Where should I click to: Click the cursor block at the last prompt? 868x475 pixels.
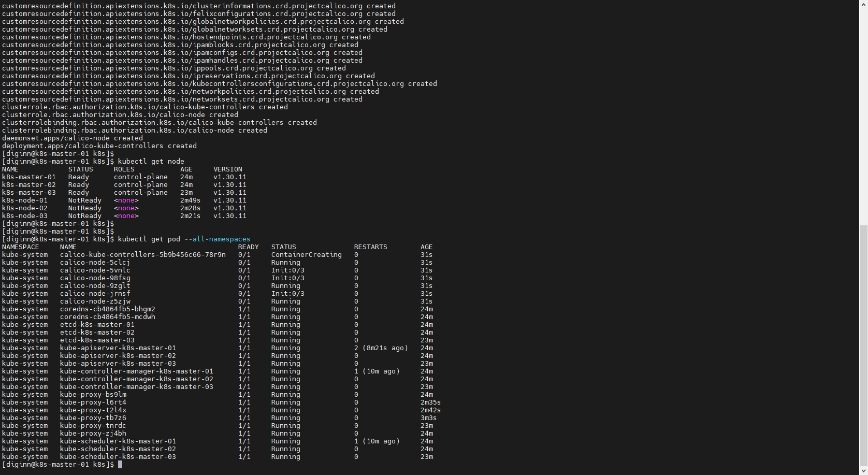[x=120, y=465]
